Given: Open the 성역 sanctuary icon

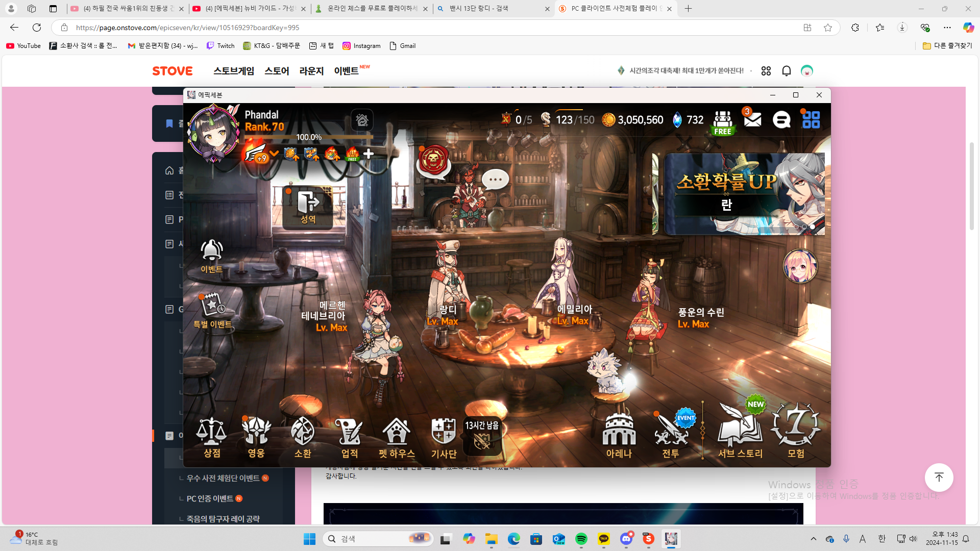Looking at the screenshot, I should pyautogui.click(x=308, y=207).
